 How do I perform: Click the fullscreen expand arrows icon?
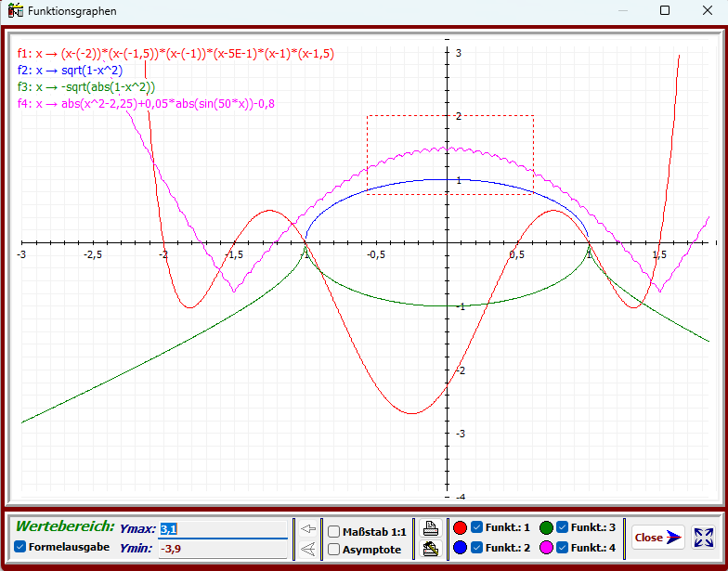(x=704, y=538)
